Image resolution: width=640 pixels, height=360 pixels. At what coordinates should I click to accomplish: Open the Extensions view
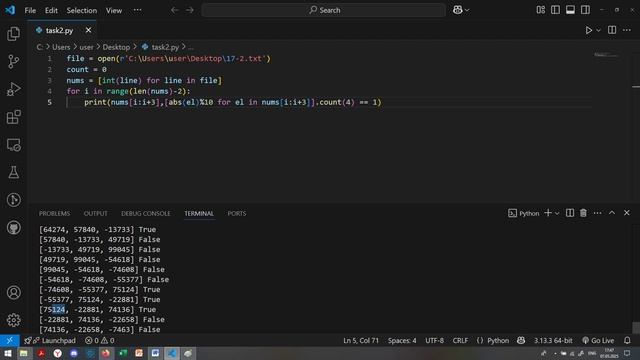[13, 117]
